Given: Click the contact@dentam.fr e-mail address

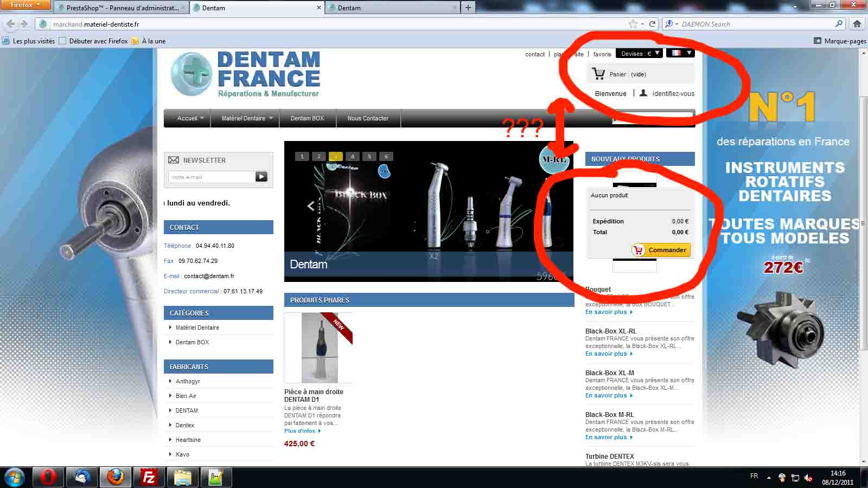Looking at the screenshot, I should (209, 276).
